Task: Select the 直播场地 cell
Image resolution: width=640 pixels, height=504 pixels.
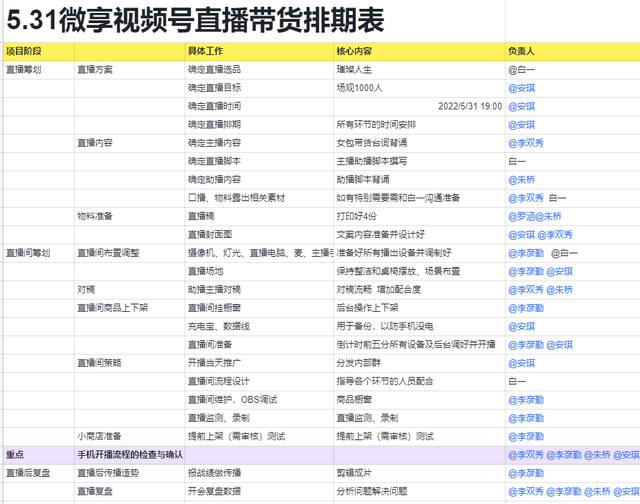Action: [259, 271]
